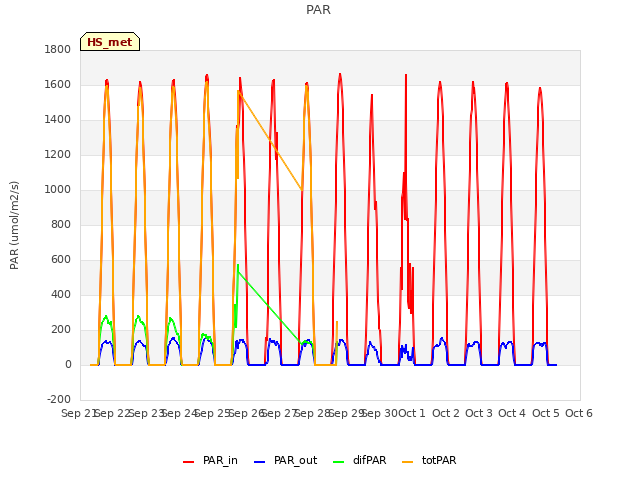
Task: Click the 0 y-axis tick label
Action: click(x=68, y=365)
